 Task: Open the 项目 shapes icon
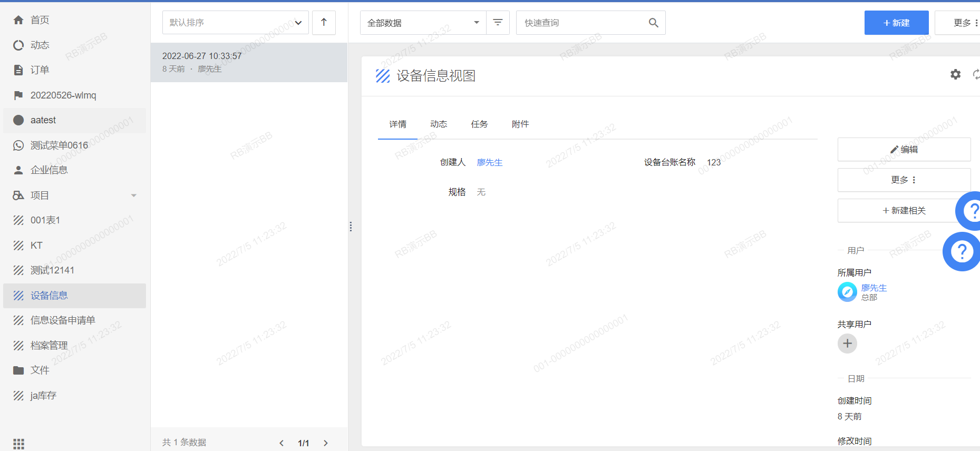pyautogui.click(x=18, y=195)
